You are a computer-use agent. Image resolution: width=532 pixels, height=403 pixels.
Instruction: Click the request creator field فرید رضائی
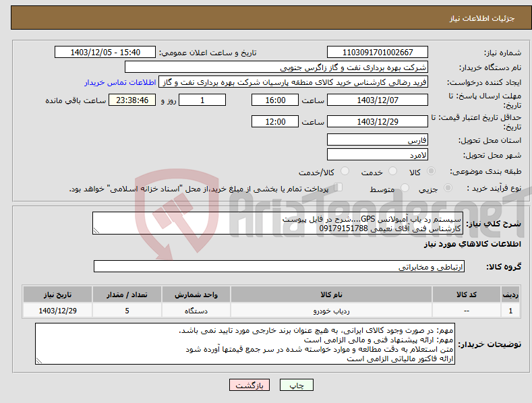pyautogui.click(x=293, y=82)
